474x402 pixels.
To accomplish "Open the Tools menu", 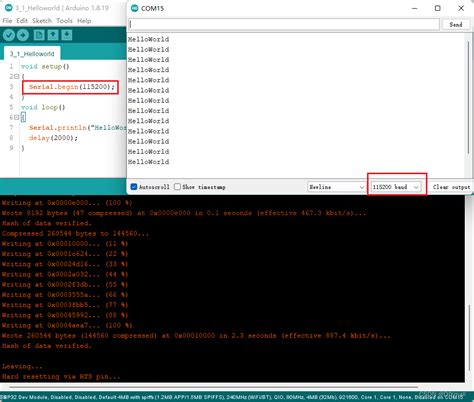I will (x=64, y=21).
